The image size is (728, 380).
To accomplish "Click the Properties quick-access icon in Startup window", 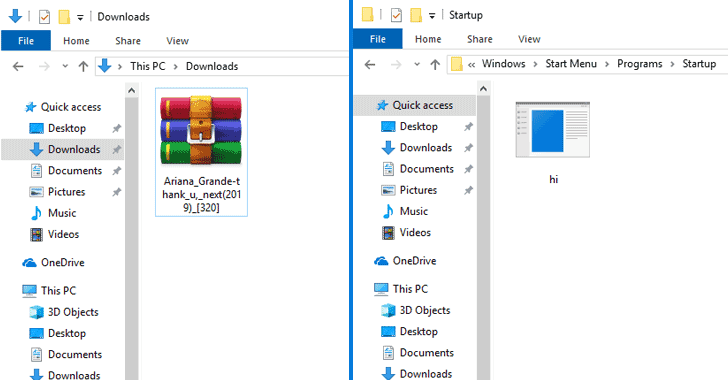I will [x=396, y=15].
